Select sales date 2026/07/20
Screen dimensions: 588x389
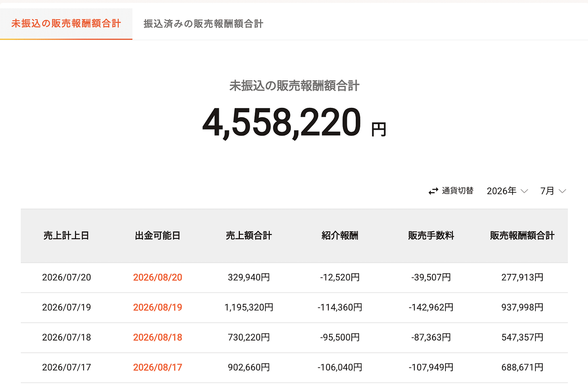(x=67, y=278)
